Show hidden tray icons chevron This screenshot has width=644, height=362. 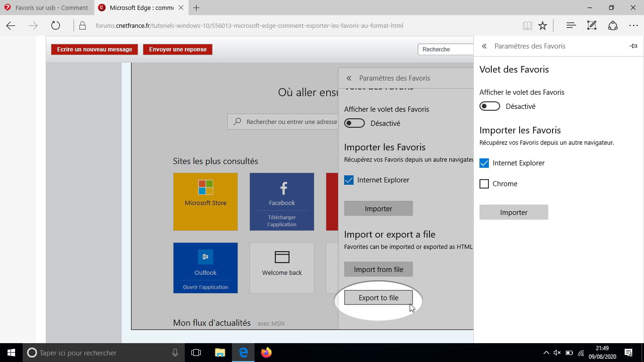[546, 353]
